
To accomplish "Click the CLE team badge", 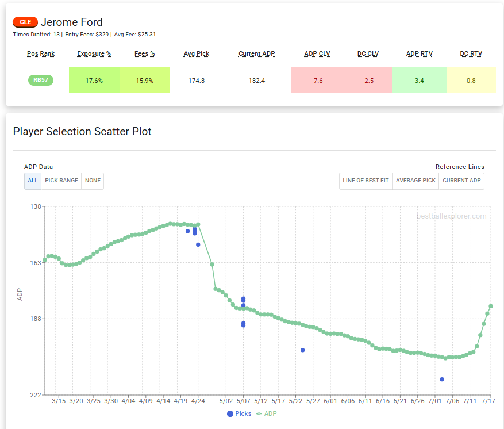I will [25, 22].
